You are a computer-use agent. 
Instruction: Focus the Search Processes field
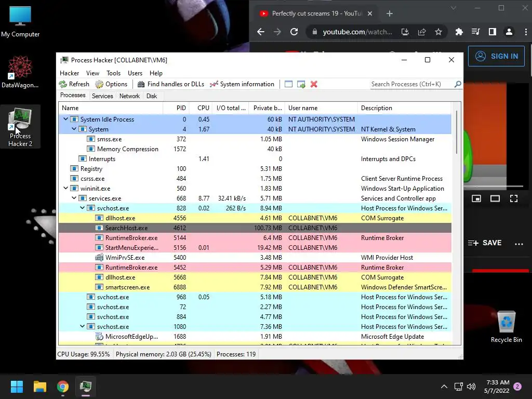click(412, 84)
